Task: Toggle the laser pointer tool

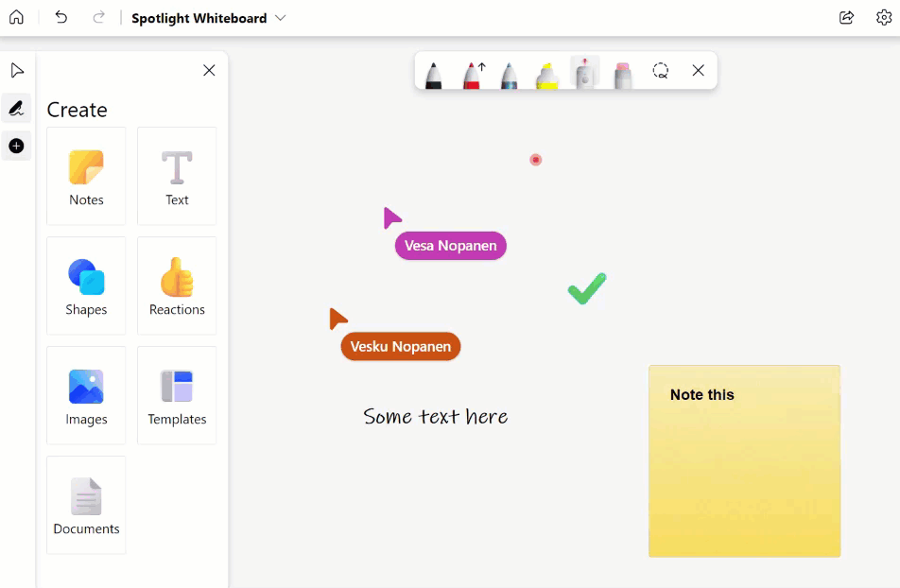Action: tap(585, 72)
